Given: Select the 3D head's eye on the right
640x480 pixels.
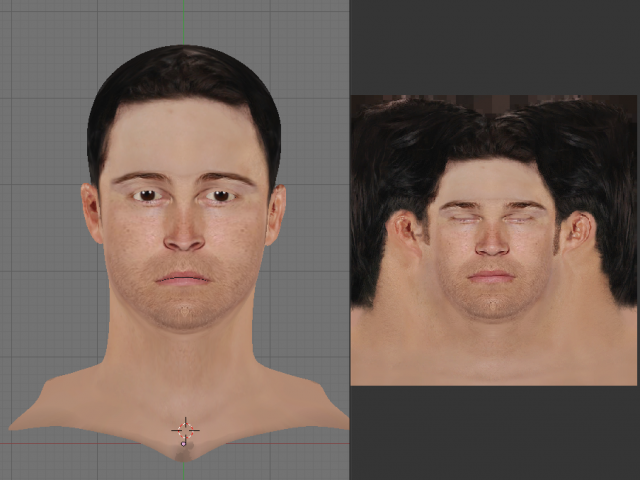Looking at the screenshot, I should click(218, 195).
